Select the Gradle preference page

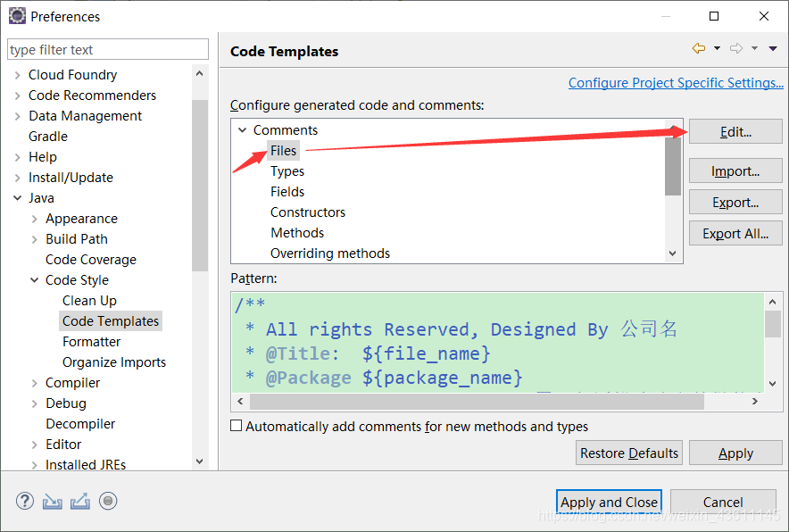pos(48,137)
